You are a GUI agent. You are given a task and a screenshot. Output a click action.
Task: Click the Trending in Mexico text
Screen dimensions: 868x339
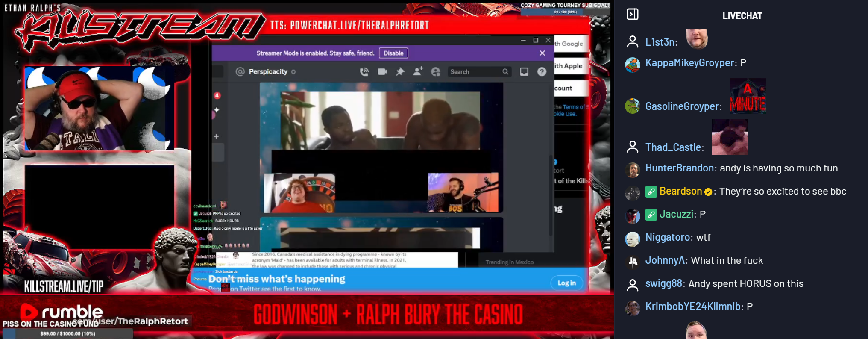tap(510, 262)
